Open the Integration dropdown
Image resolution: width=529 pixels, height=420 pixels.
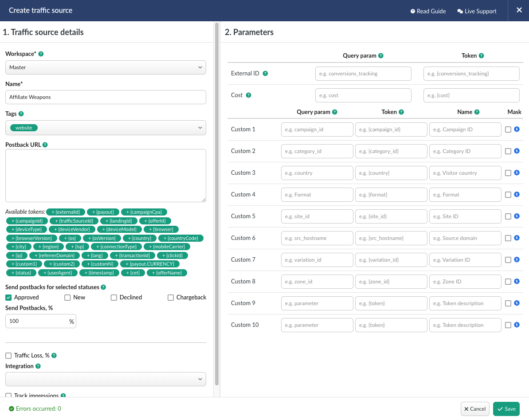coord(106,379)
